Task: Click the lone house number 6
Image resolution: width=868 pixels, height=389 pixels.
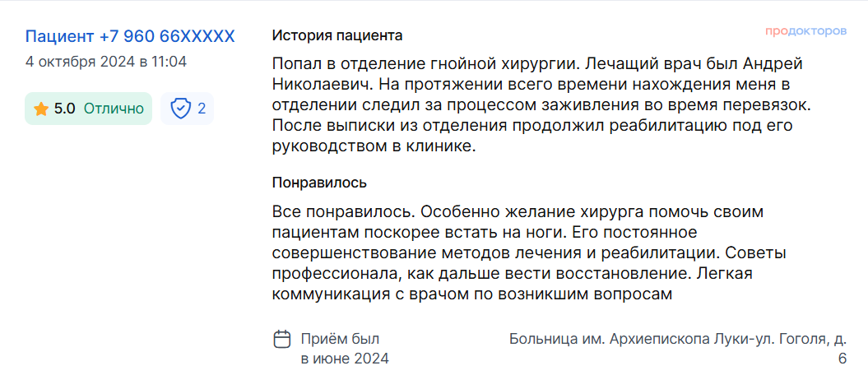Action: point(842,359)
